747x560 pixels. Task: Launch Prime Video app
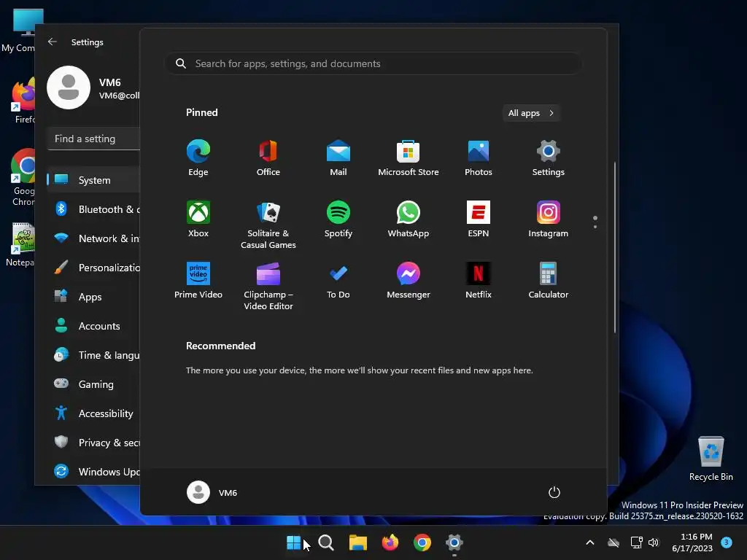tap(198, 281)
